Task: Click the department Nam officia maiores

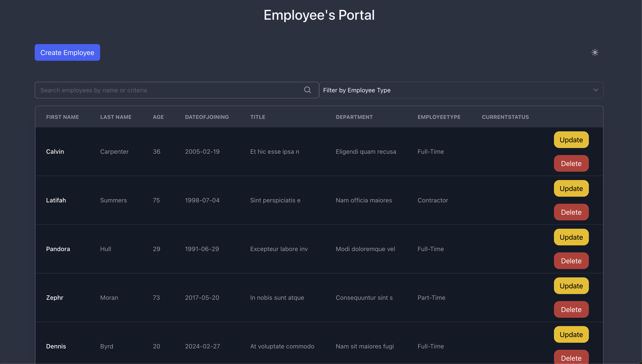Action: click(364, 200)
